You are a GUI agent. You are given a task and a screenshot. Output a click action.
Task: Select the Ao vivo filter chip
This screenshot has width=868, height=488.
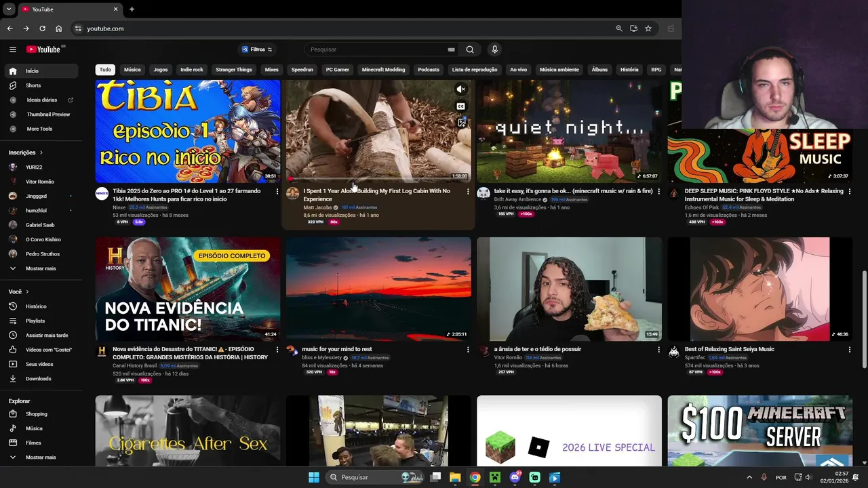pos(518,70)
